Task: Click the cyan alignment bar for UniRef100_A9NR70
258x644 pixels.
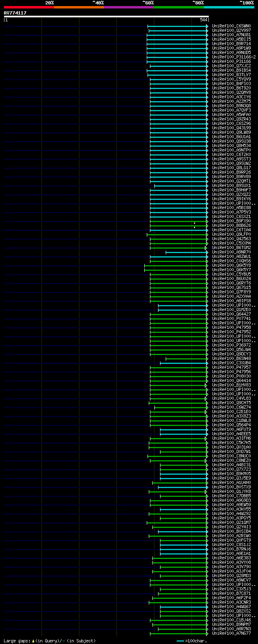Action: point(187,252)
